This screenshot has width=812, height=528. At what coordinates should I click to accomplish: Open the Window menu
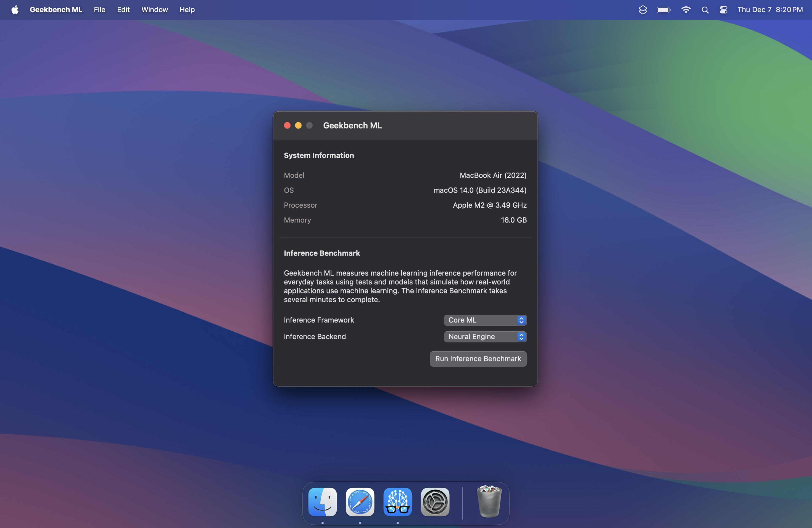point(155,10)
